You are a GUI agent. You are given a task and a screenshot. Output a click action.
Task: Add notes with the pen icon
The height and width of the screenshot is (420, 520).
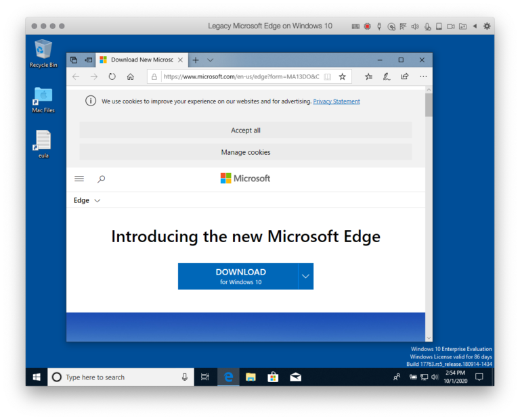coord(387,77)
